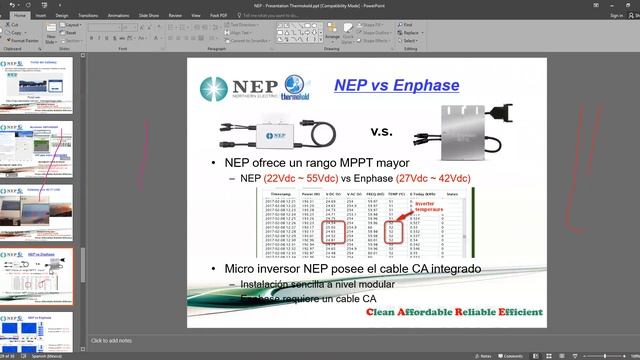This screenshot has width=640, height=360.
Task: Toggle Strikethrough formatting
Action: click(122, 38)
